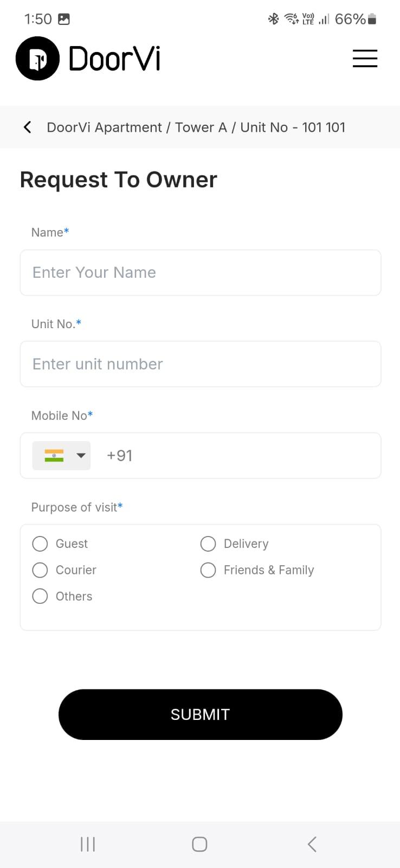Focus the +91 mobile number field
The height and width of the screenshot is (868, 400).
tap(238, 456)
